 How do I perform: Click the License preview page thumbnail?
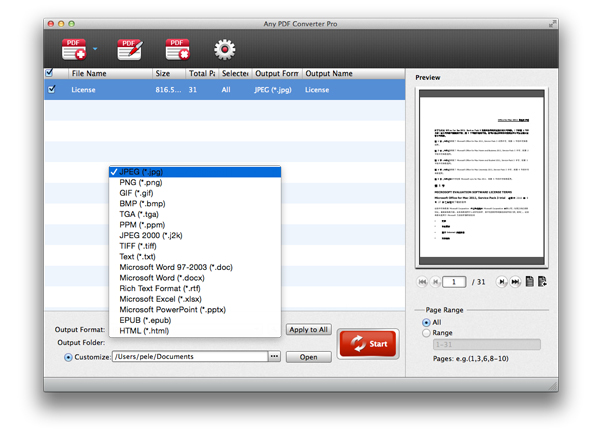point(482,177)
